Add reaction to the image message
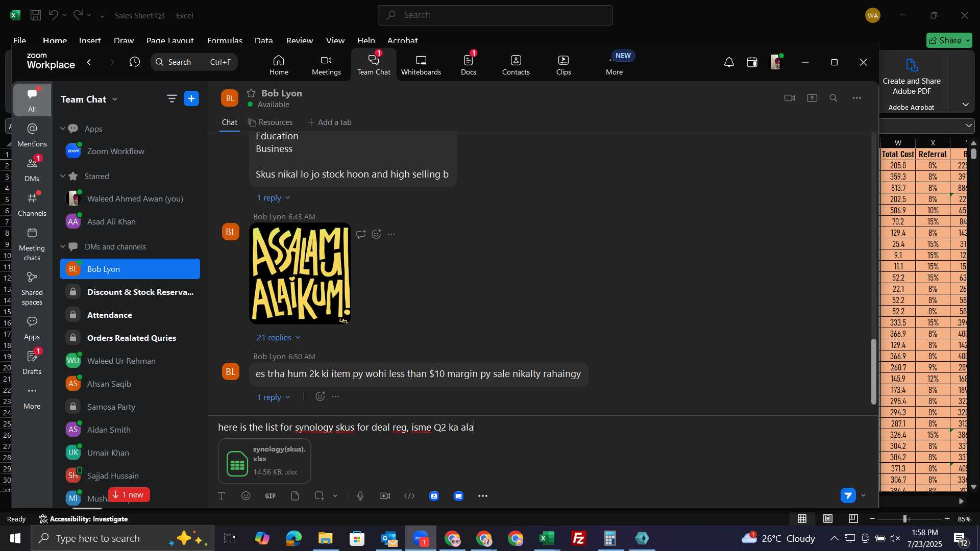 [x=377, y=234]
